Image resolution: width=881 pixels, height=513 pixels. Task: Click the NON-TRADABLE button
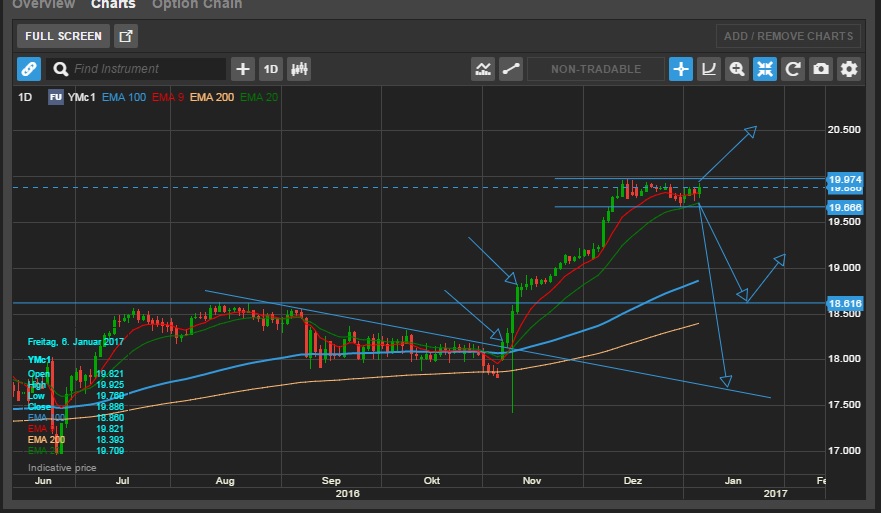[x=596, y=69]
